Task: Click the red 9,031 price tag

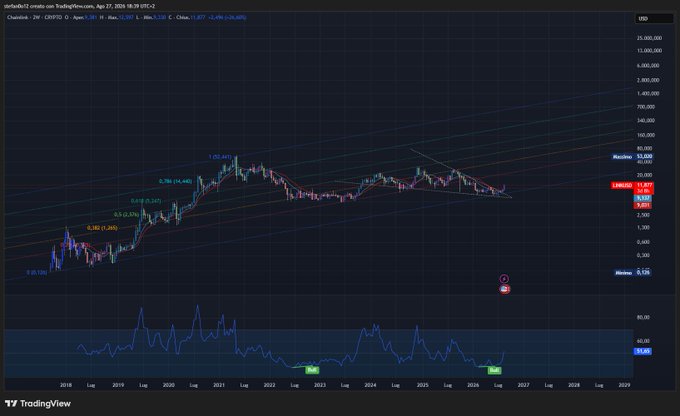Action: click(643, 205)
